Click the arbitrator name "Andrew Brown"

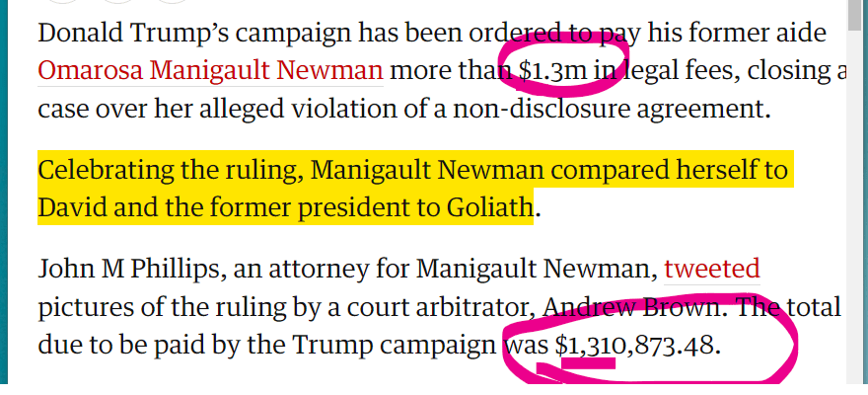click(608, 306)
